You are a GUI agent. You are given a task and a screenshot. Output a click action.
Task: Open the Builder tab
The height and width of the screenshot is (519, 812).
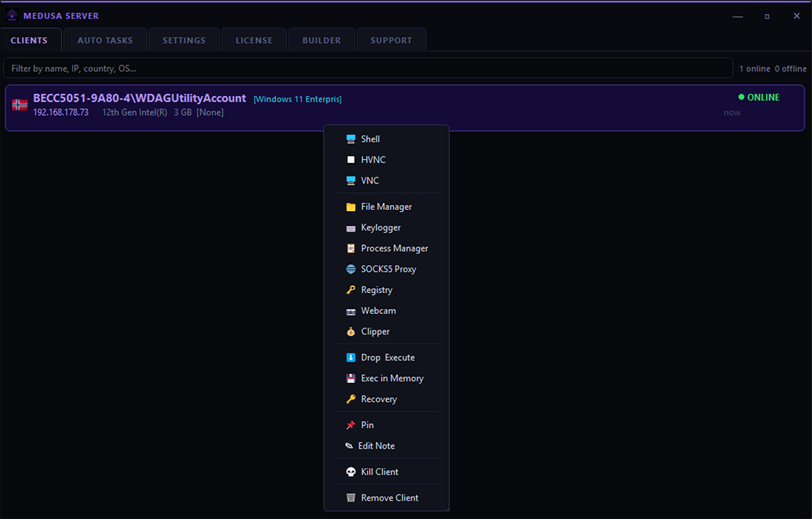321,40
